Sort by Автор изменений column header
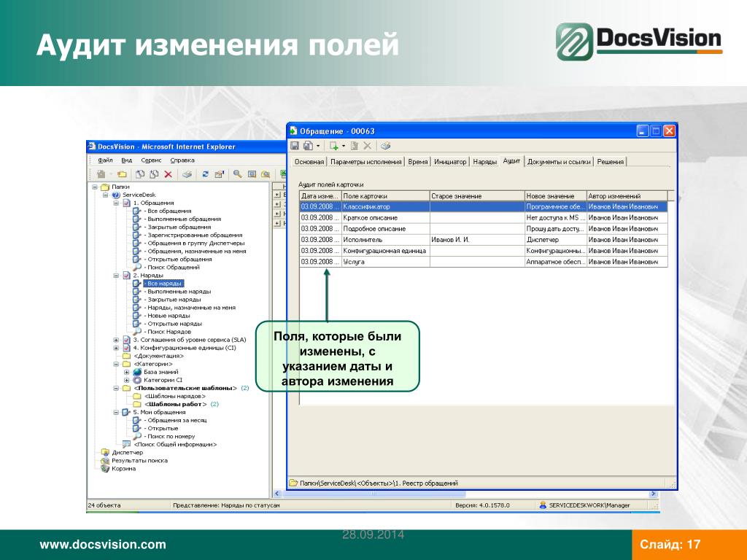747x560 pixels. click(x=627, y=195)
